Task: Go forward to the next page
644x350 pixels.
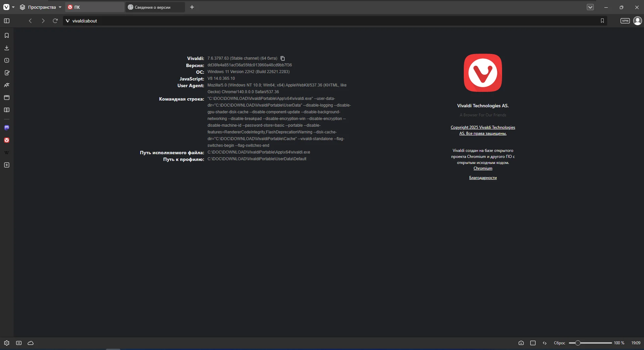Action: click(43, 21)
